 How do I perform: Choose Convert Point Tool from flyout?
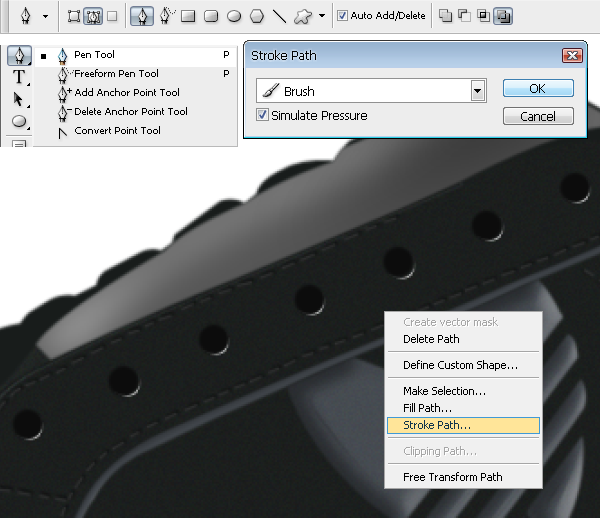tap(136, 131)
